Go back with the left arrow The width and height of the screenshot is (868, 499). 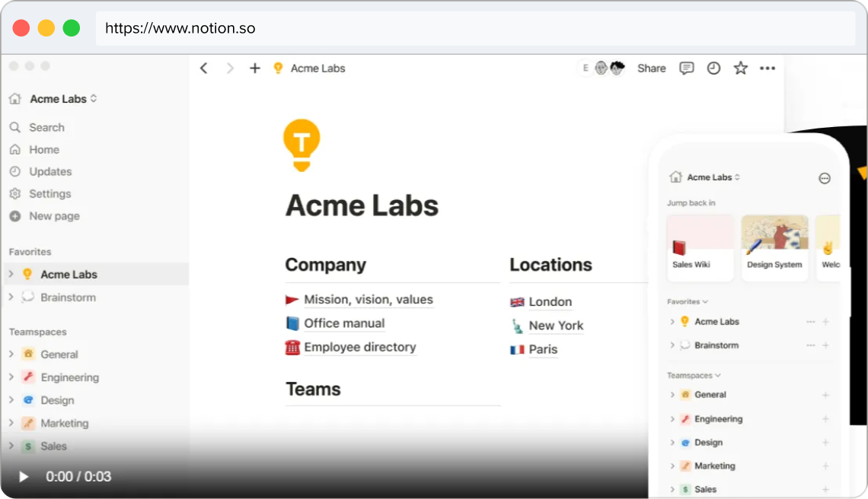coord(204,68)
